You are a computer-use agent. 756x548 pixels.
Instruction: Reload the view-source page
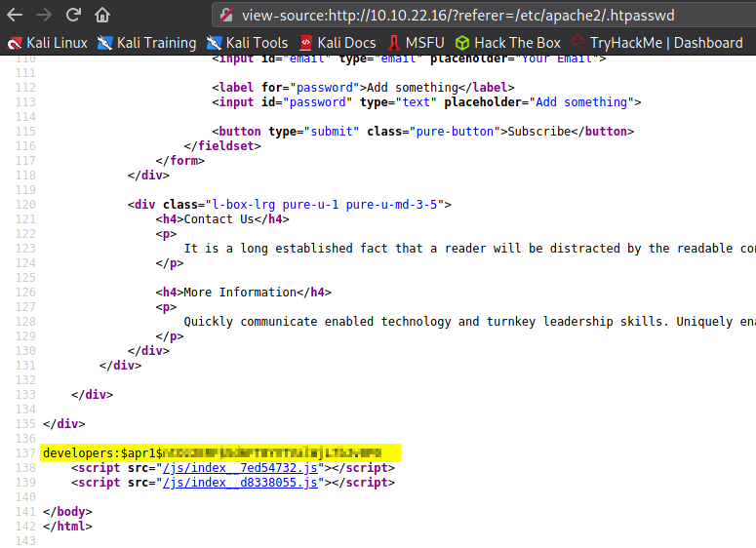(x=73, y=16)
